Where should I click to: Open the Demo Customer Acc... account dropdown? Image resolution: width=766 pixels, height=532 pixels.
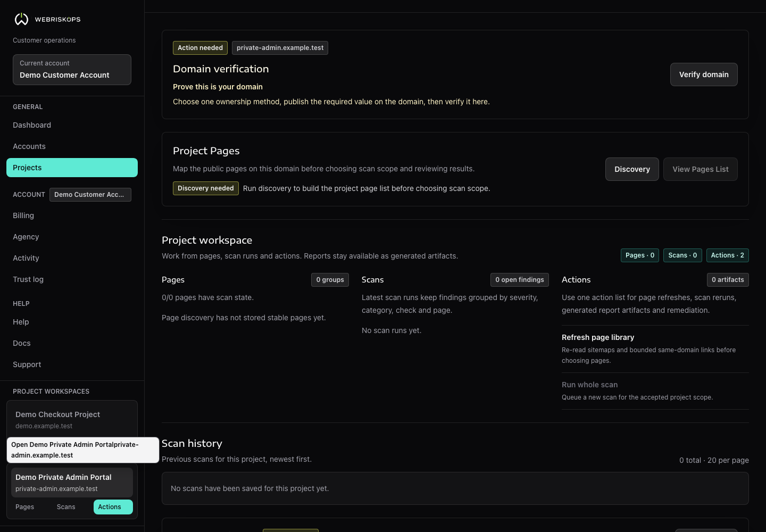click(90, 195)
